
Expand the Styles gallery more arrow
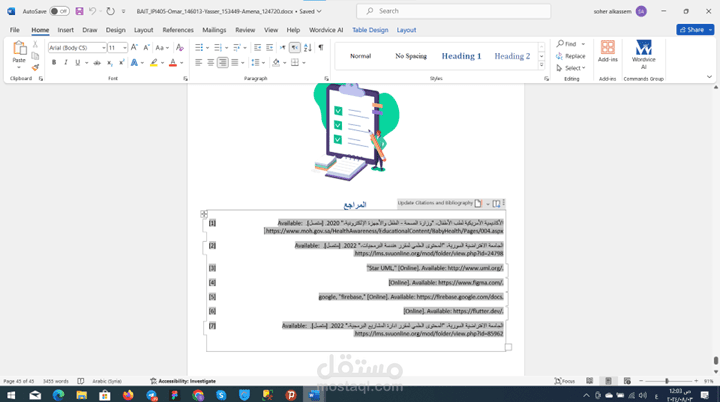tap(541, 65)
